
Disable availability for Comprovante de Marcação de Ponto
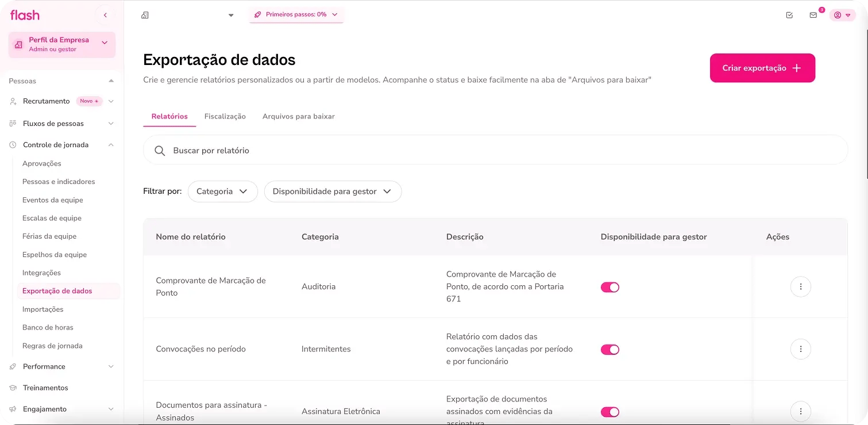(x=610, y=286)
